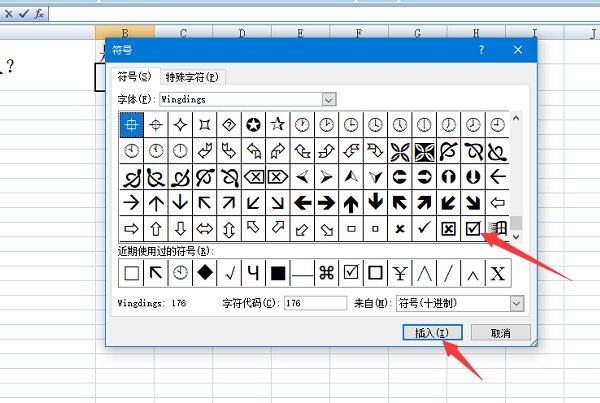The image size is (600, 403).
Task: Select the plain checkmark symbol in the grid
Action: tap(424, 229)
